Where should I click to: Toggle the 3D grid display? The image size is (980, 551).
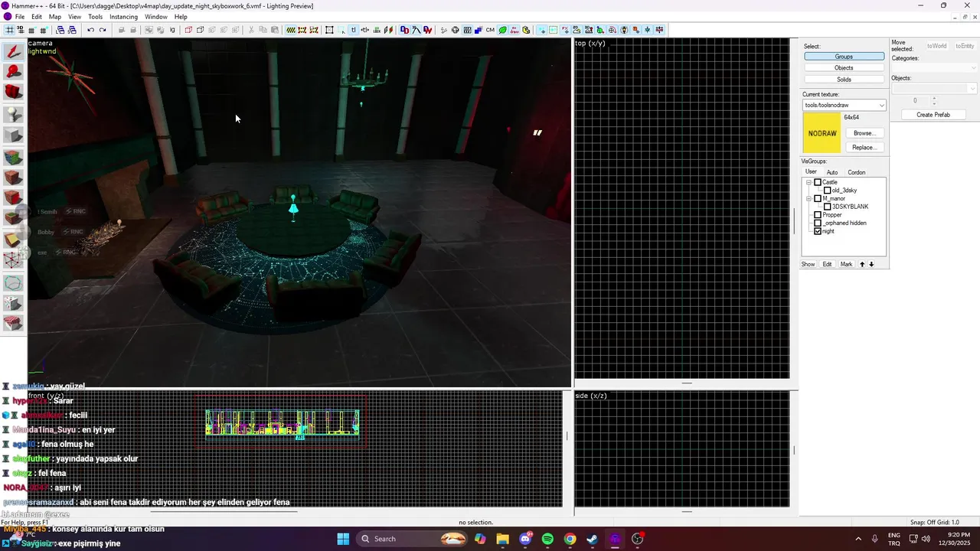coord(21,30)
